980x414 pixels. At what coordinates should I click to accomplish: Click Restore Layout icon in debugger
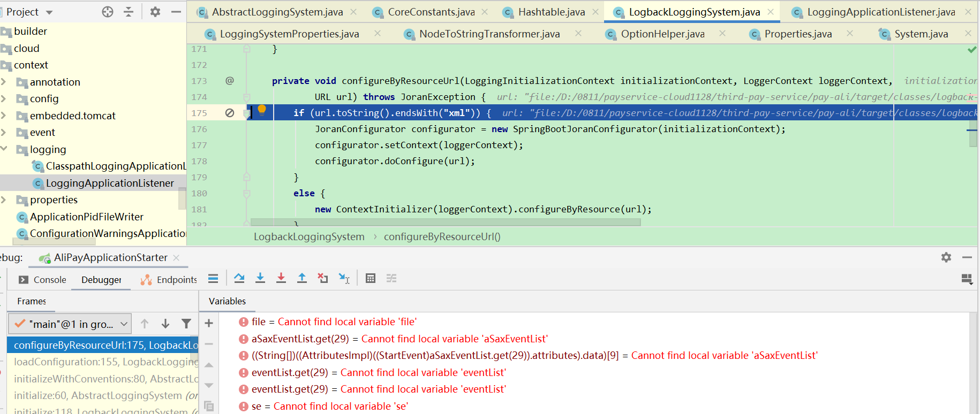click(x=967, y=279)
